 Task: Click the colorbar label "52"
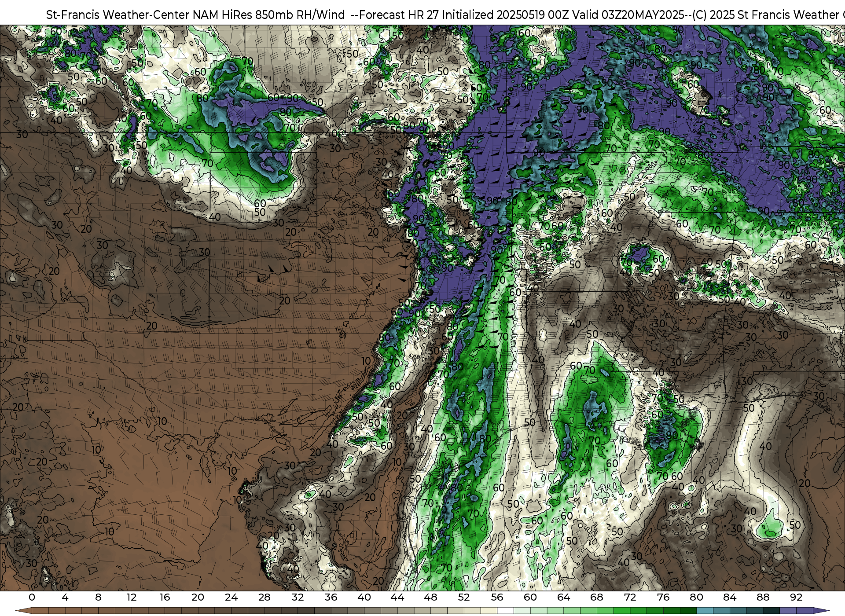pyautogui.click(x=464, y=597)
